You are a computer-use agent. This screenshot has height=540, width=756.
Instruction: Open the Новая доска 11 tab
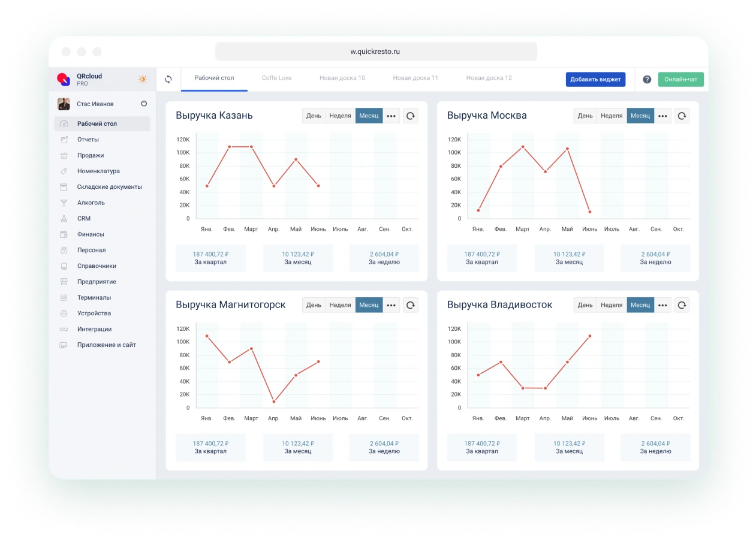click(415, 78)
